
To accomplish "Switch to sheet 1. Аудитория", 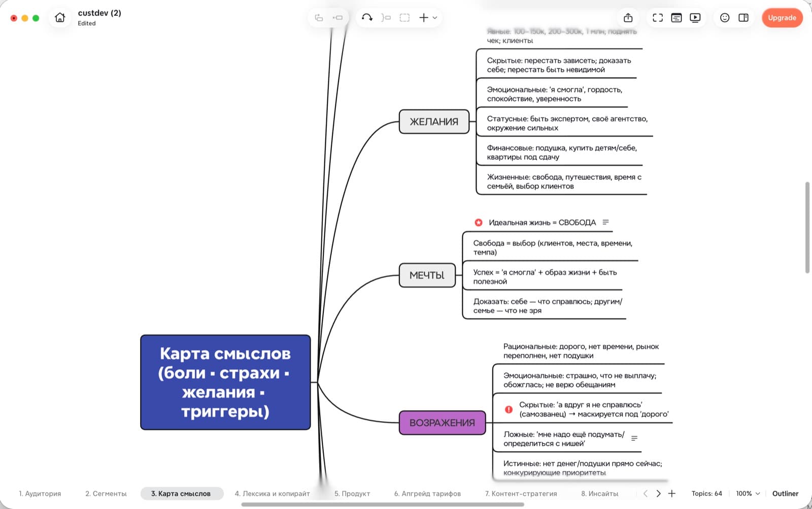I will (40, 493).
